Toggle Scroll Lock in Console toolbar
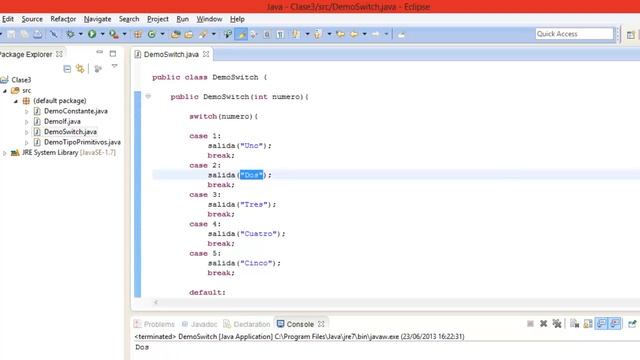Image resolution: width=640 pixels, height=360 pixels. 588,324
